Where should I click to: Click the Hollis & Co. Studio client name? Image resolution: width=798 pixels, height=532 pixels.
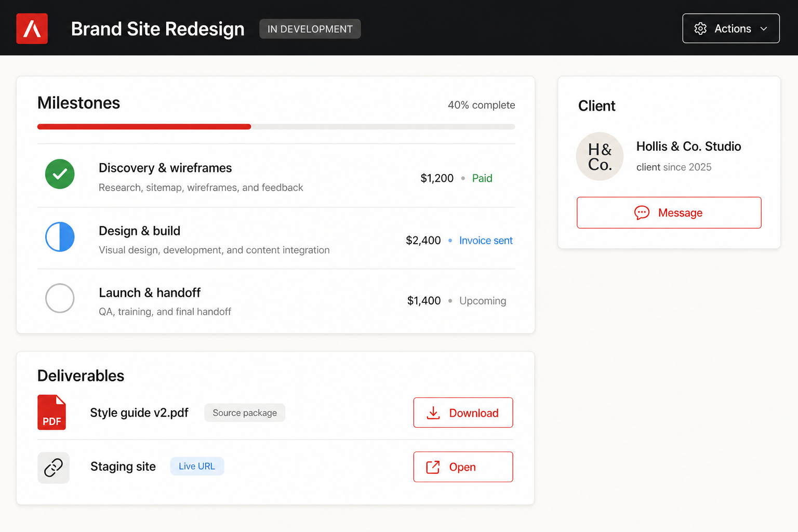[689, 147]
